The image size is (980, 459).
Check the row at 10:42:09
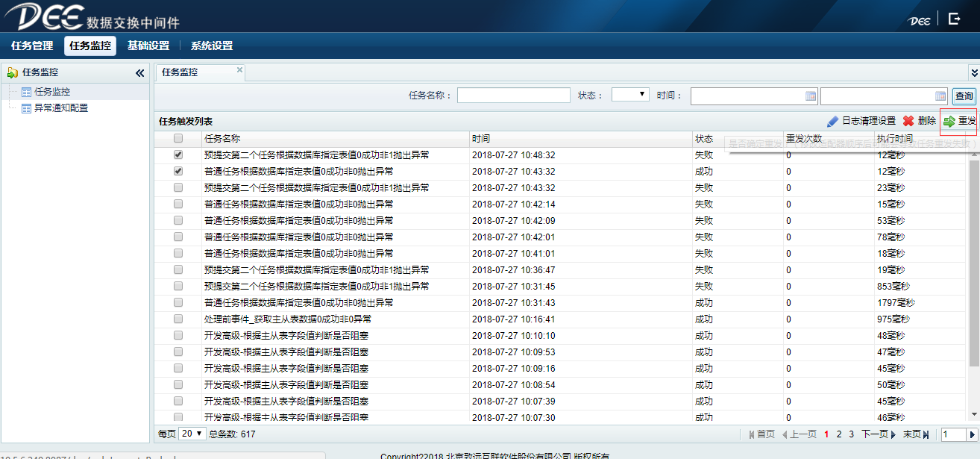(178, 221)
